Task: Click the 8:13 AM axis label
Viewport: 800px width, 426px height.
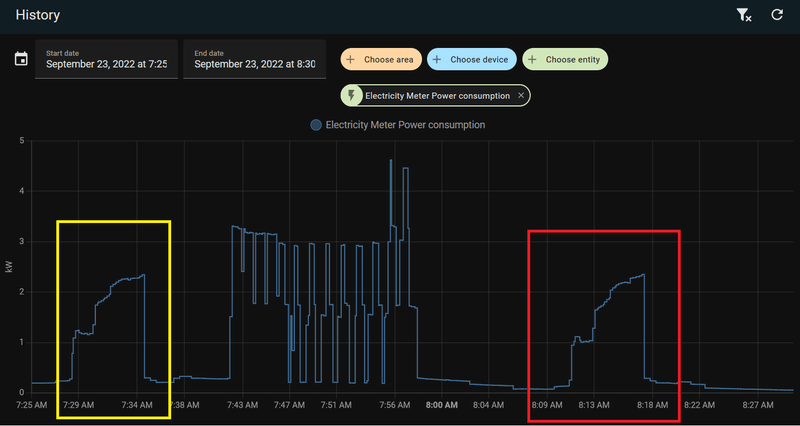Action: tap(594, 406)
